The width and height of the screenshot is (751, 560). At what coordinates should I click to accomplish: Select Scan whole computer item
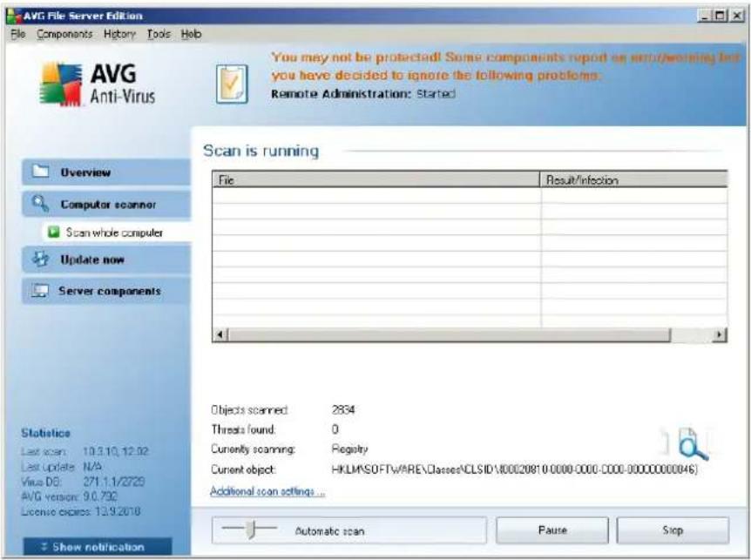[x=117, y=233]
